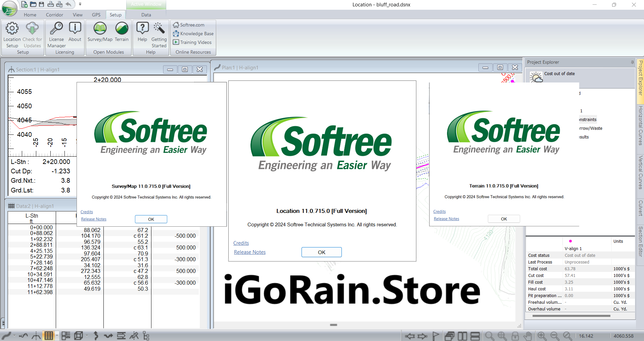Open Location Setup settings

[x=12, y=35]
